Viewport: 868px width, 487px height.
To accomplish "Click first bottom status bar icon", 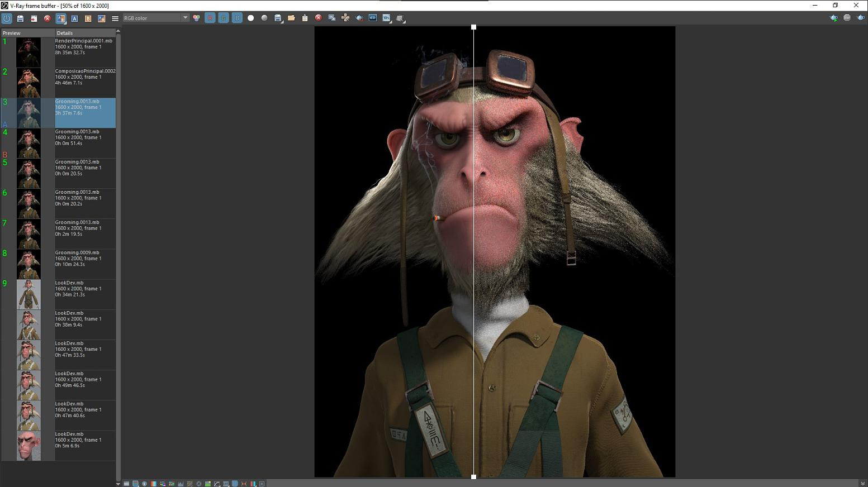I will [126, 484].
